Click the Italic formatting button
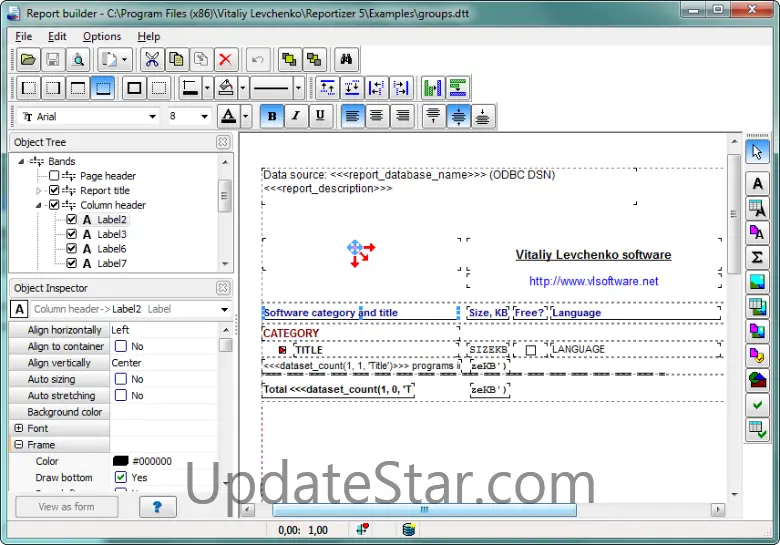Viewport: 780px width, 545px height. 296,116
